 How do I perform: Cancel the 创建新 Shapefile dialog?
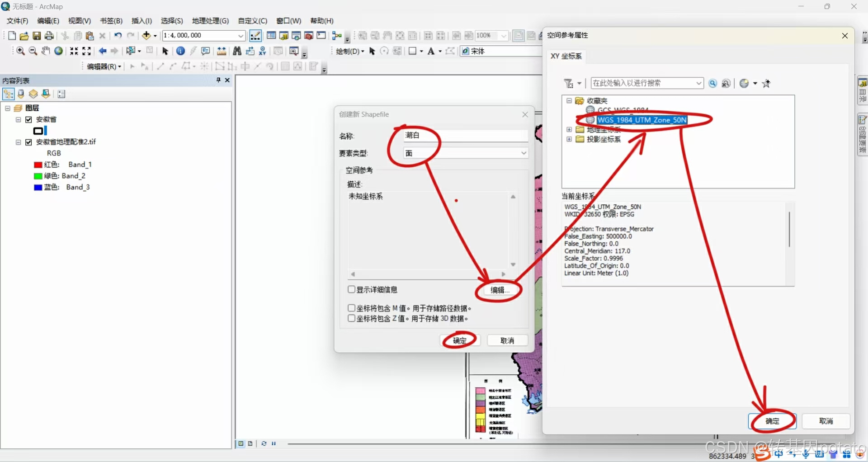(x=508, y=340)
